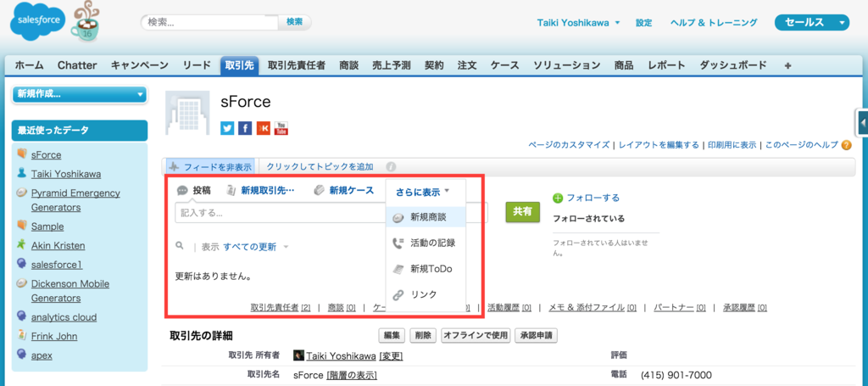The image size is (868, 386).
Task: Open 印刷用に表示 link
Action: (732, 145)
